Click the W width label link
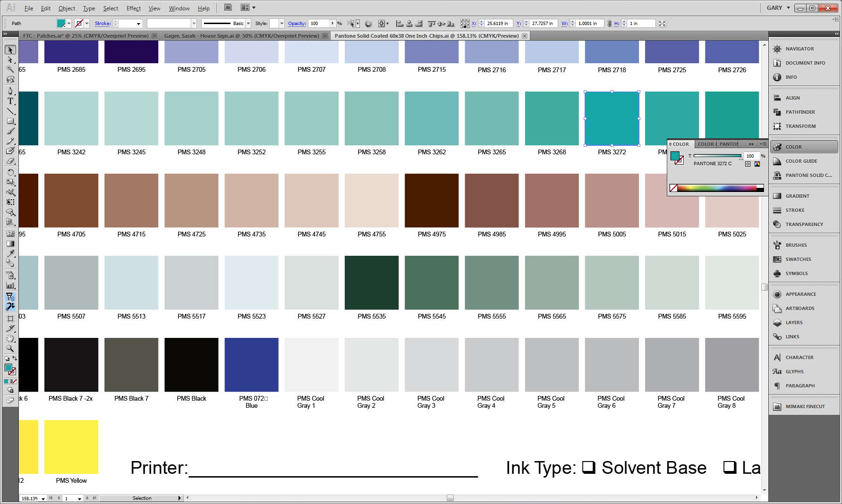Screen dimensions: 842x504 point(564,23)
